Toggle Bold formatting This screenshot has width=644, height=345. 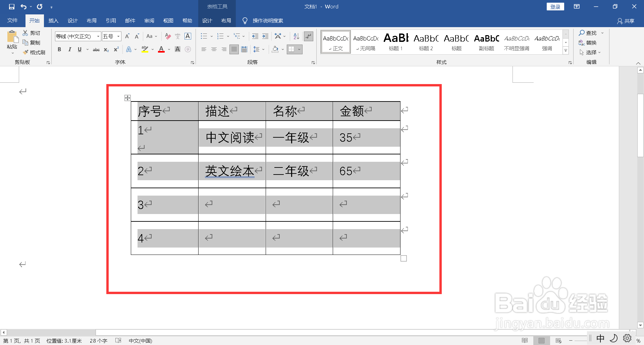pos(59,49)
